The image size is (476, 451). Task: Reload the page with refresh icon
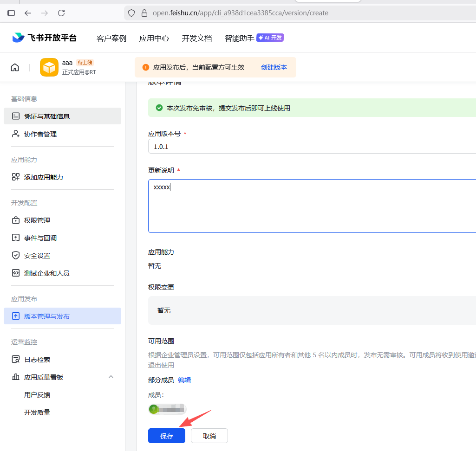61,13
